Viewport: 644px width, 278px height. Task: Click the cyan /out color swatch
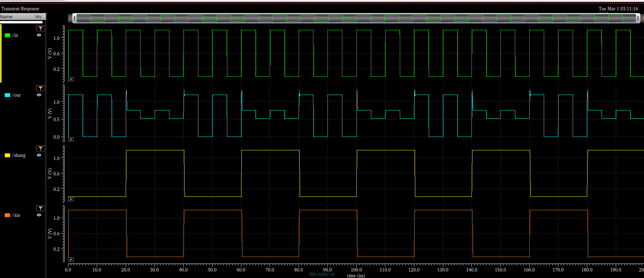pyautogui.click(x=7, y=95)
